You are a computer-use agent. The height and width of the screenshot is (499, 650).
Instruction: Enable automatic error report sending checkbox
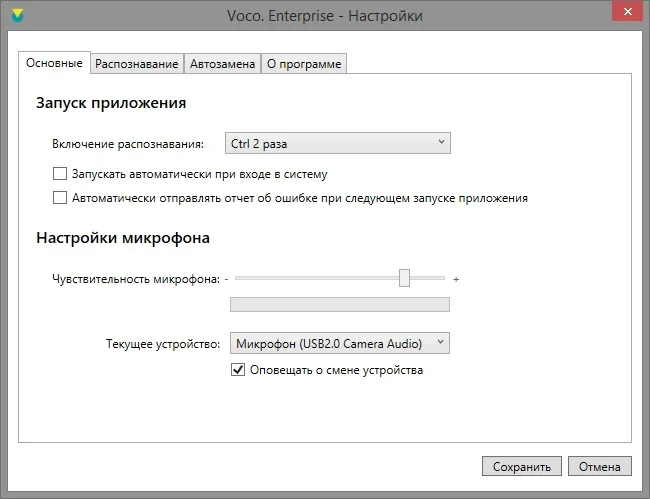(x=60, y=198)
